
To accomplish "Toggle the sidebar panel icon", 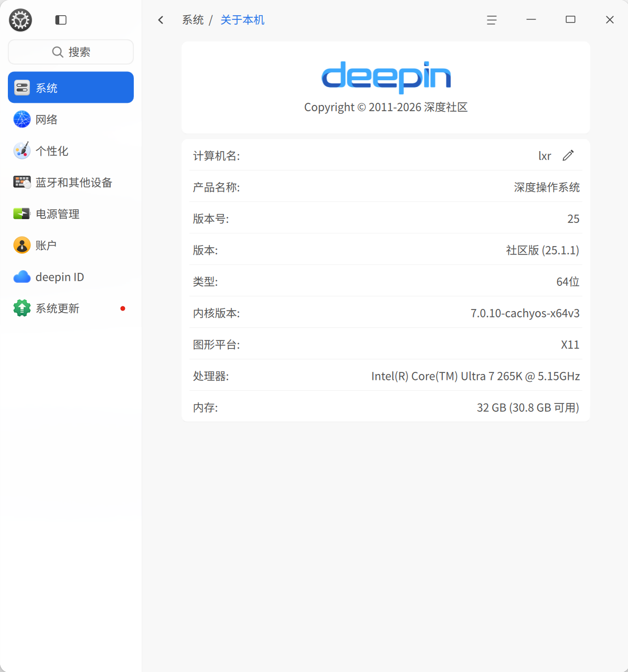I will click(61, 20).
